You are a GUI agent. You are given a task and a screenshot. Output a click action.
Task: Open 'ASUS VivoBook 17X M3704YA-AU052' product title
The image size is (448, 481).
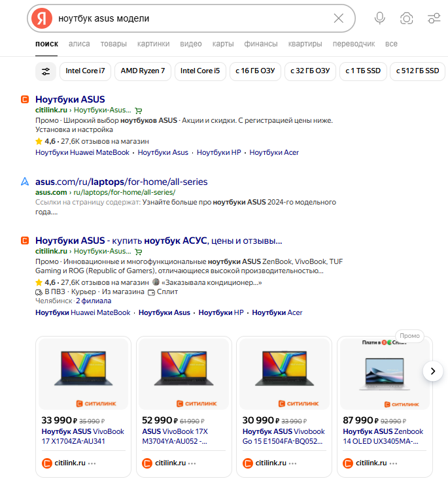coord(175,436)
